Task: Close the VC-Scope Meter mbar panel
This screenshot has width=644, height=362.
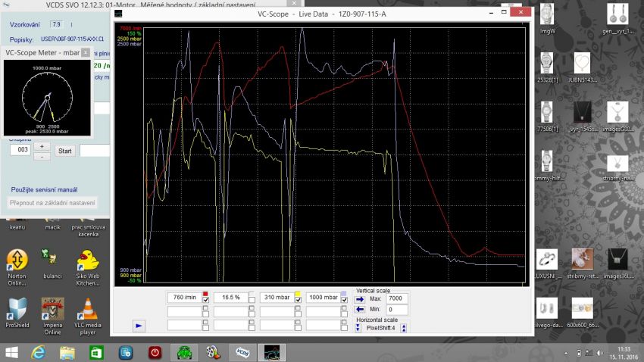Action: [x=86, y=52]
